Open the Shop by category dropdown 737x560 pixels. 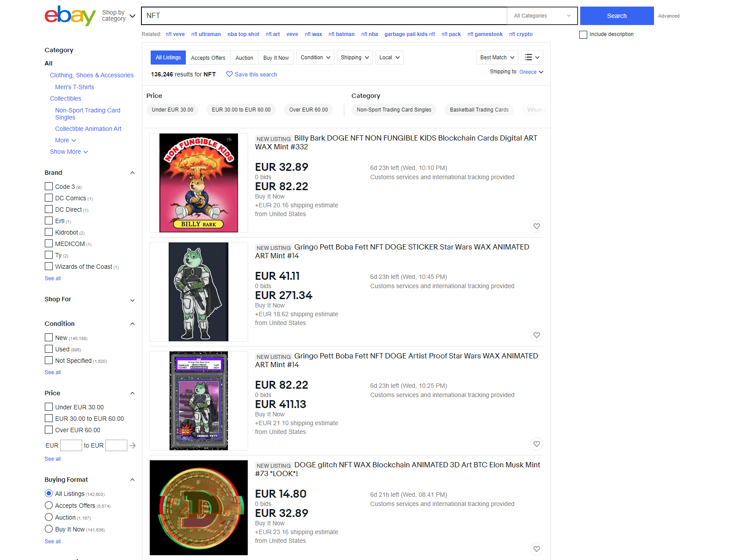[x=119, y=16]
